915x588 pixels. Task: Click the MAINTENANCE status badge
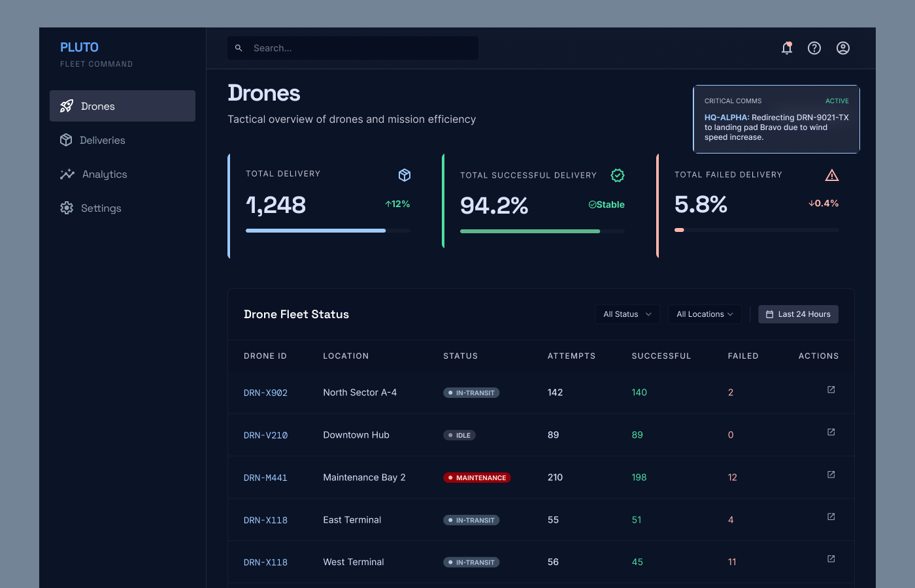[x=477, y=478]
